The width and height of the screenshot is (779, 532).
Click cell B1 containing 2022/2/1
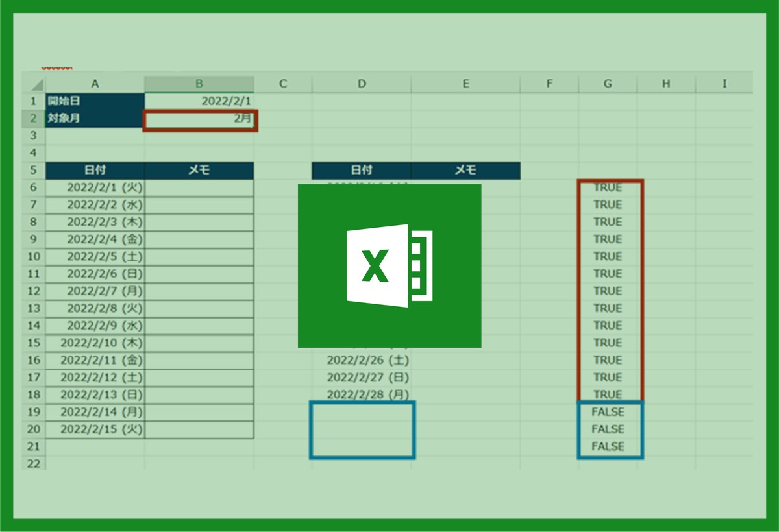click(199, 101)
